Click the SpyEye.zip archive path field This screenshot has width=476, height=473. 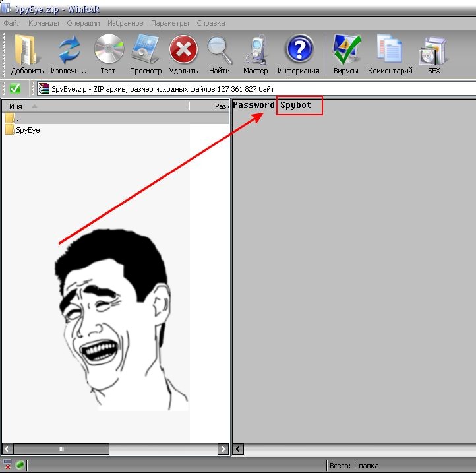256,88
